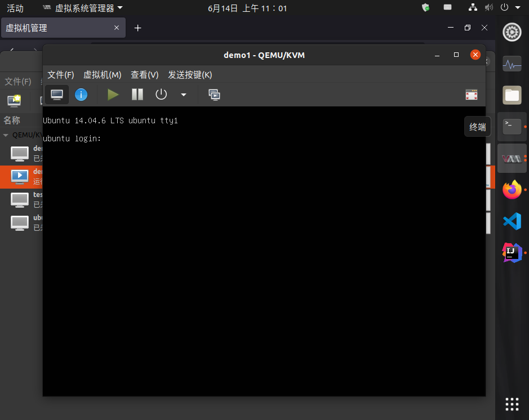Pause the demo1 virtual machine
The width and height of the screenshot is (529, 420).
tap(137, 95)
